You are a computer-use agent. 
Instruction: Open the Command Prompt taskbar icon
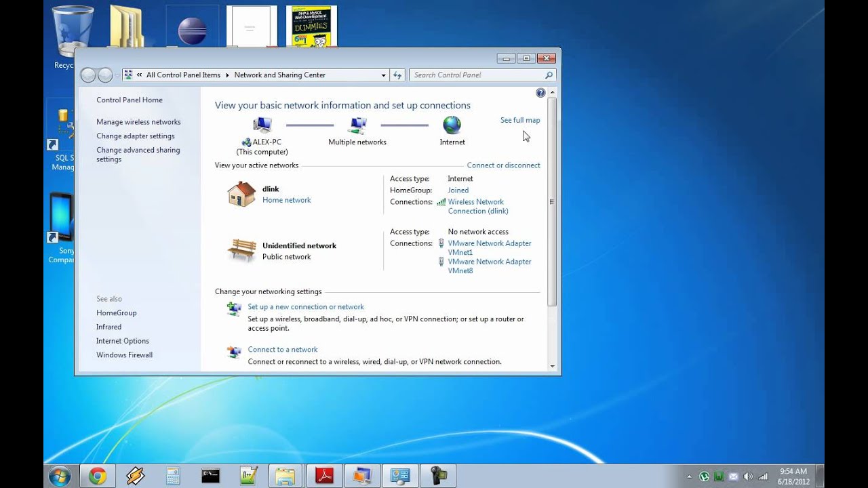(211, 476)
